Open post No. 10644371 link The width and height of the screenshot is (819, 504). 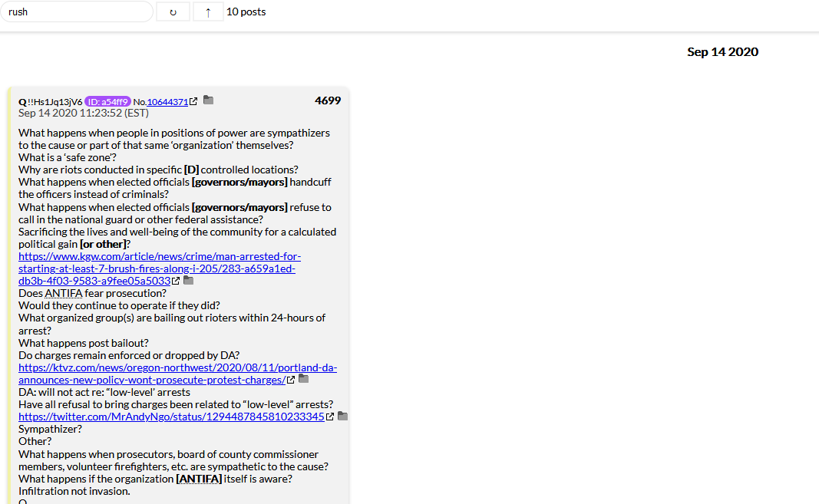click(x=167, y=102)
